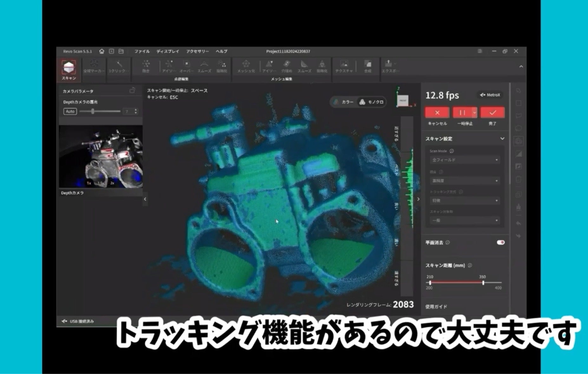The width and height of the screenshot is (588, 374).
Task: Click the Auto depth exposure button
Action: [70, 111]
